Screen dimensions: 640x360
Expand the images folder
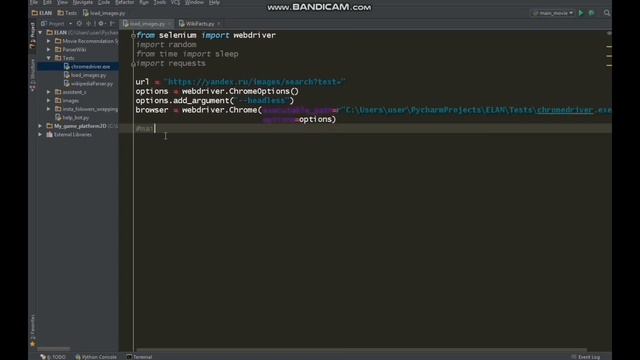49,100
